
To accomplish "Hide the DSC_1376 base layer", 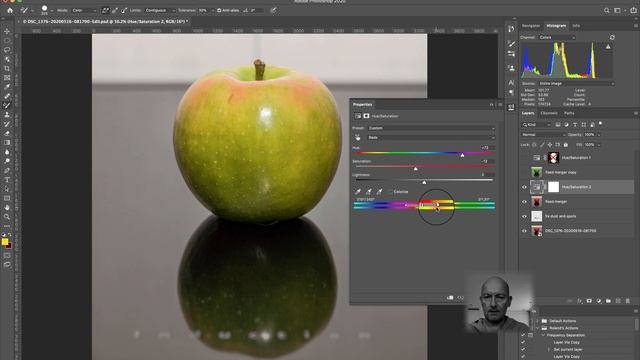I will (x=524, y=231).
